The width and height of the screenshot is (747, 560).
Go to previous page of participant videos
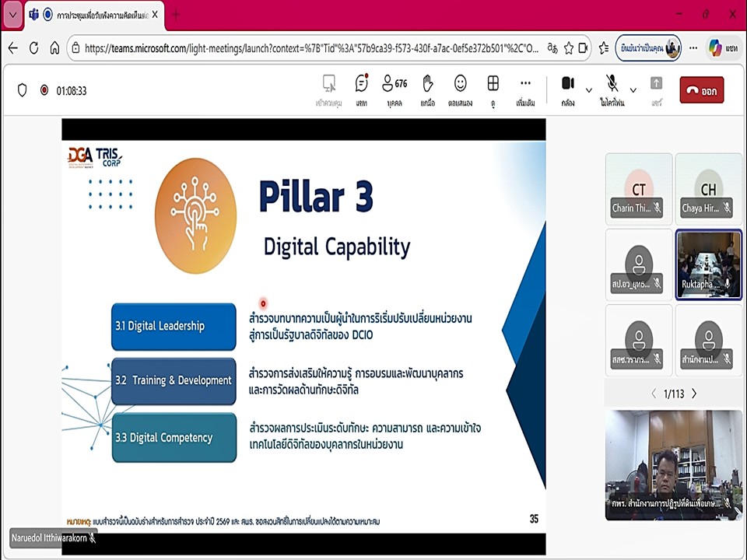coord(654,394)
